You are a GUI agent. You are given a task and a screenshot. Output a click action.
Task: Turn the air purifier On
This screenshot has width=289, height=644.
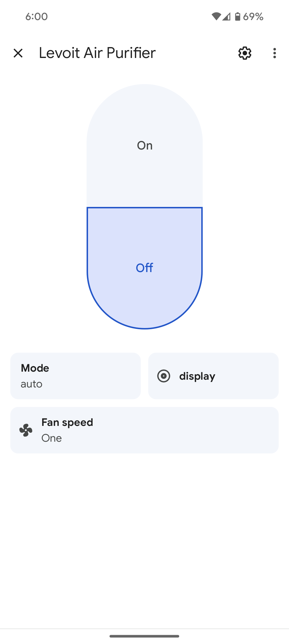pos(144,146)
